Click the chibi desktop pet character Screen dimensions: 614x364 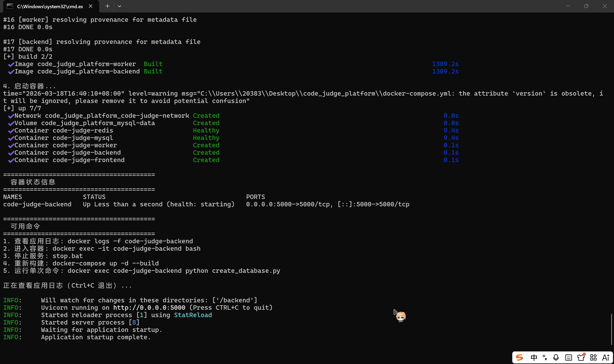pos(401,317)
